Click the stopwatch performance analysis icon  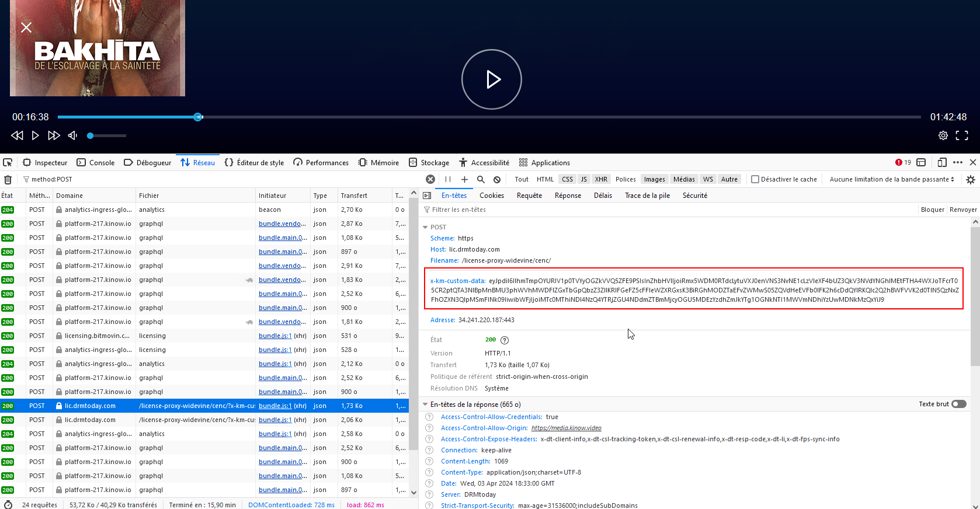tap(8, 505)
